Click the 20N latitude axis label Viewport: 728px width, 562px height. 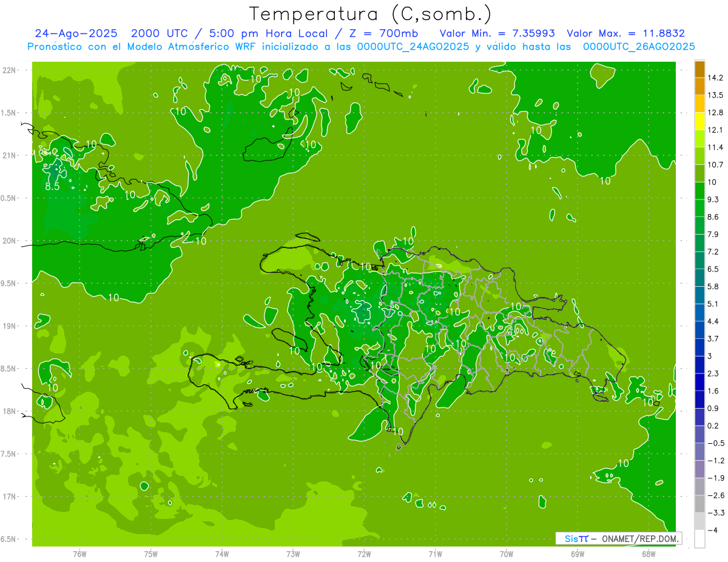tap(10, 241)
